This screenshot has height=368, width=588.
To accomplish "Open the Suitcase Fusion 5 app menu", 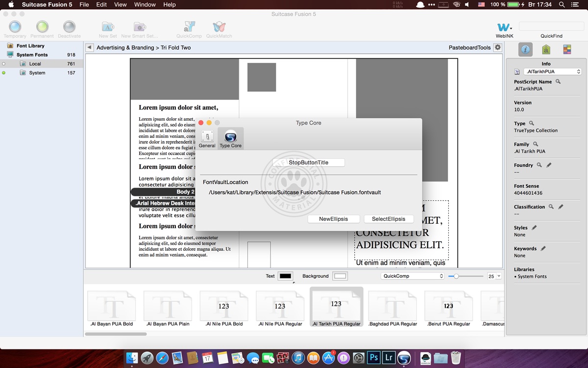I will click(47, 4).
